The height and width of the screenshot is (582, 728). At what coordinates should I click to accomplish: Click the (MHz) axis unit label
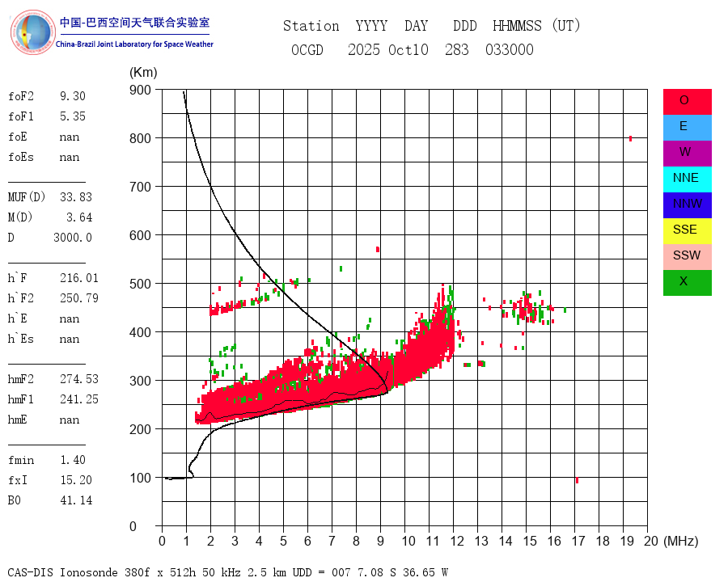coord(680,541)
